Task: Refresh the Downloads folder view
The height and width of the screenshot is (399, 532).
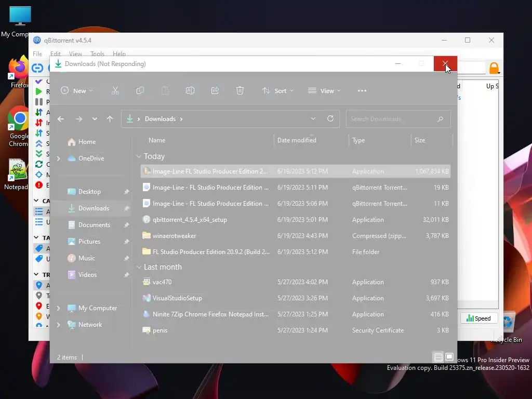Action: click(330, 118)
